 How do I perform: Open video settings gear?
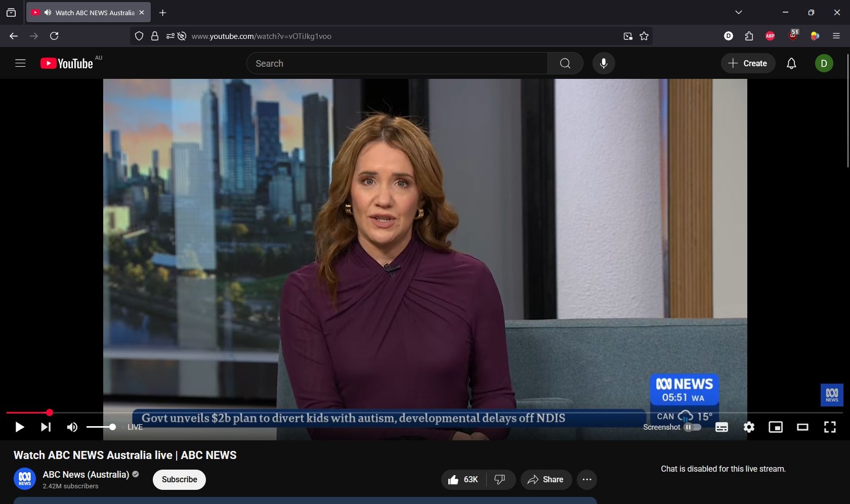click(x=749, y=427)
